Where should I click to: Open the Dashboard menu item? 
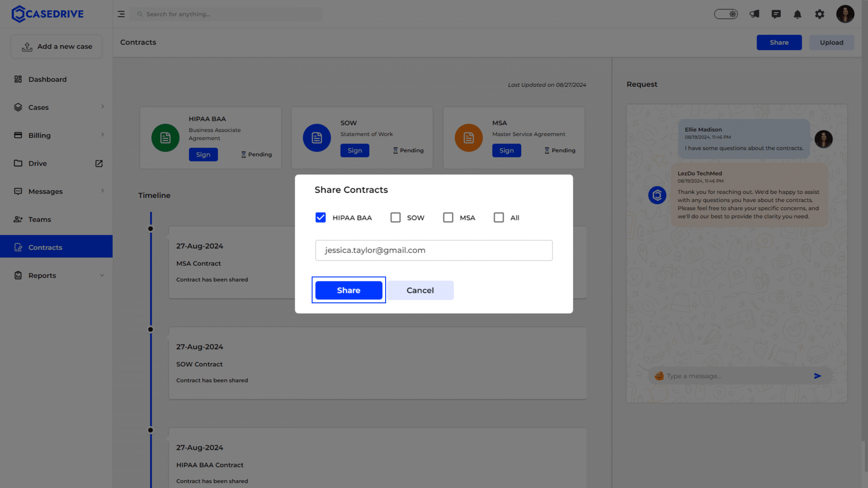click(56, 79)
